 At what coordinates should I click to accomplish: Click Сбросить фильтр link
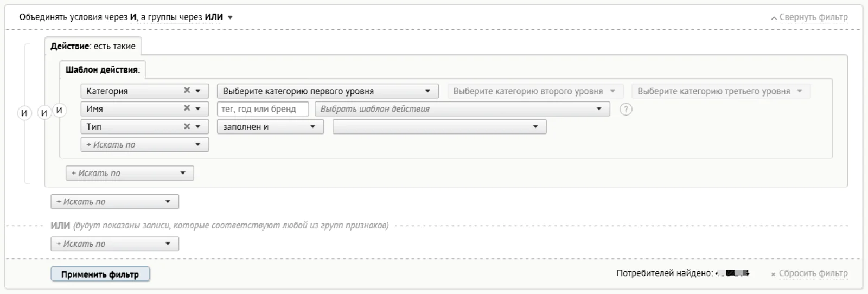(813, 273)
